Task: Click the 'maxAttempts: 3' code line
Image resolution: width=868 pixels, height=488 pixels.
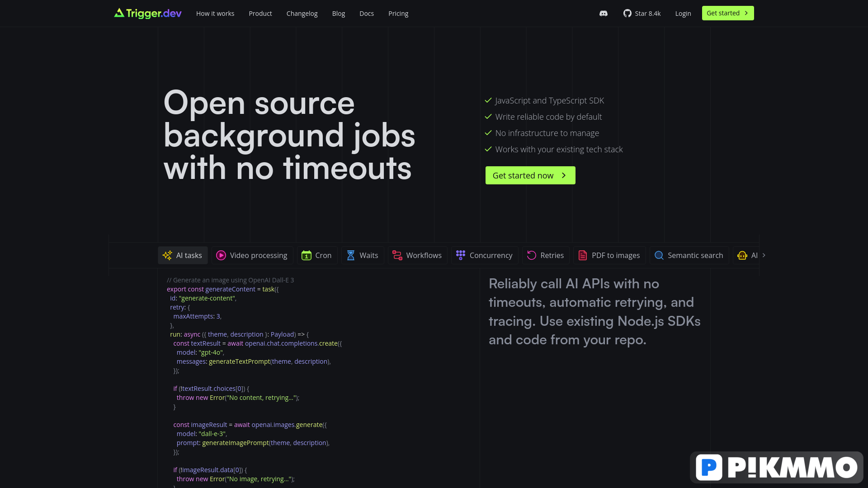Action: (x=197, y=316)
